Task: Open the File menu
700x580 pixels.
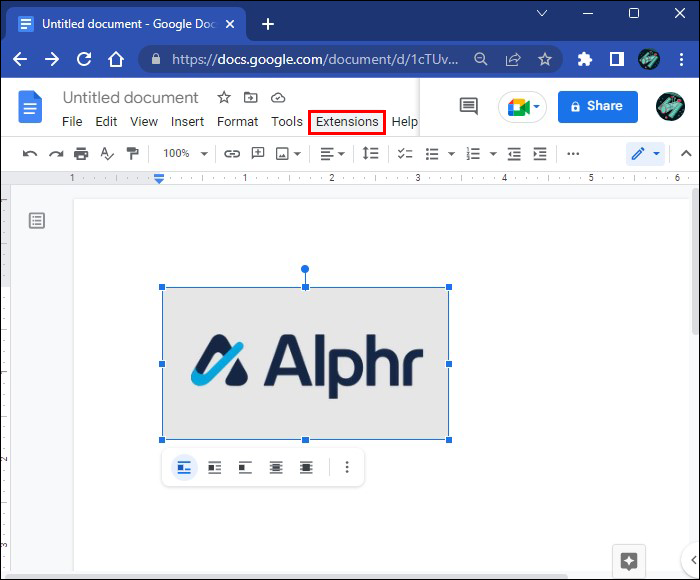Action: pos(72,122)
